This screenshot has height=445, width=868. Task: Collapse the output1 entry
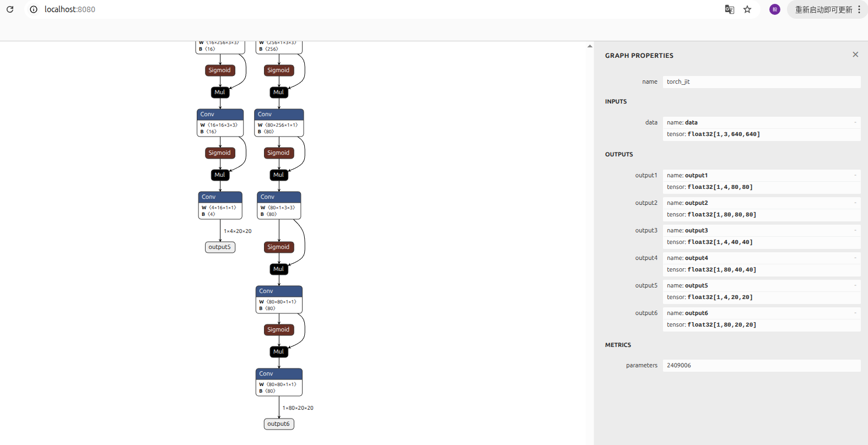click(855, 175)
